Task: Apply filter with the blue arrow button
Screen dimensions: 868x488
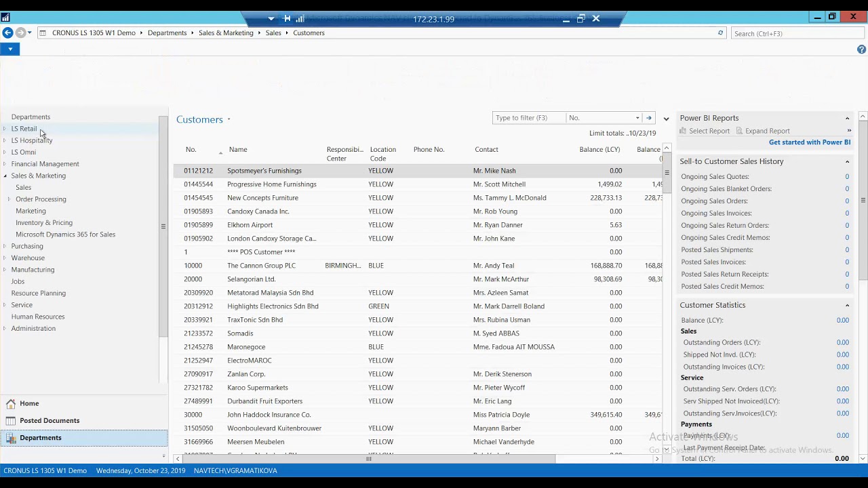Action: tap(649, 118)
